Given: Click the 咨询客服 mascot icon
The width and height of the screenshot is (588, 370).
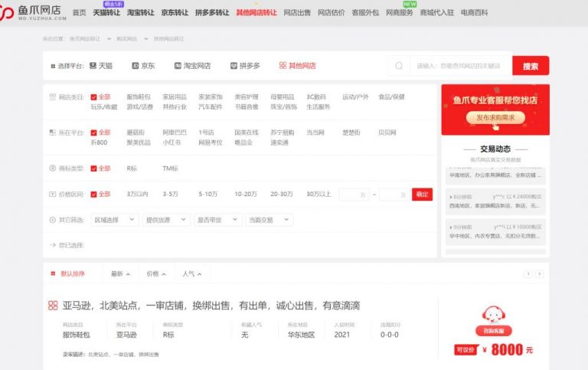Looking at the screenshot, I should coord(494,316).
